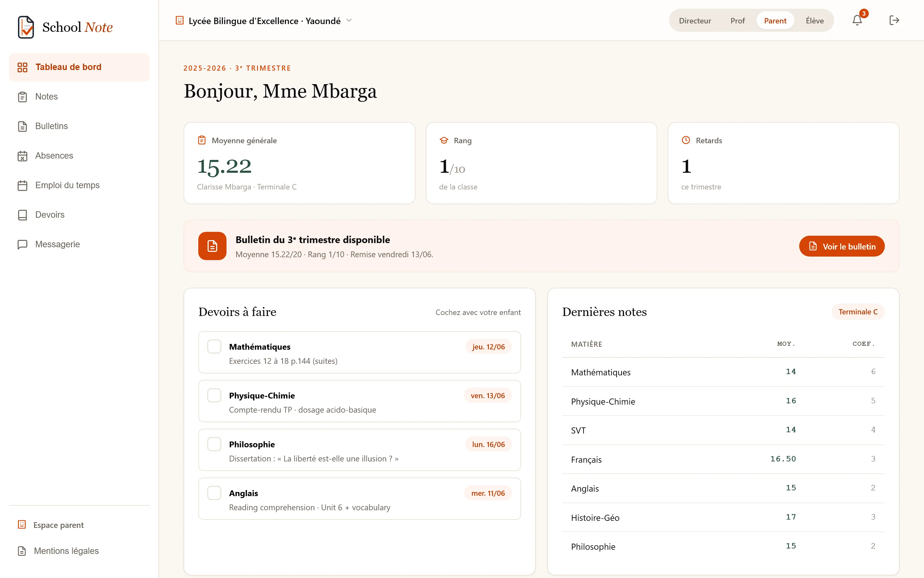Click the Notes clipboard icon in sidebar

point(22,97)
